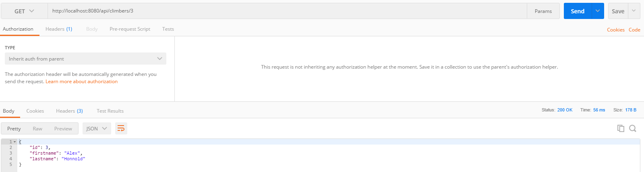
Task: Open the GET method dropdown
Action: pos(24,11)
